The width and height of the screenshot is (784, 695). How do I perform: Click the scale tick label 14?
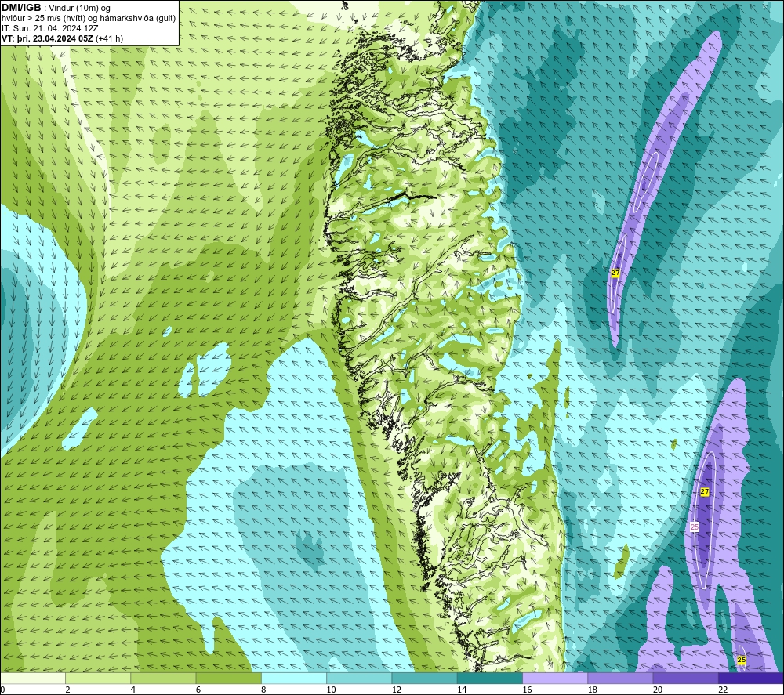coord(462,690)
